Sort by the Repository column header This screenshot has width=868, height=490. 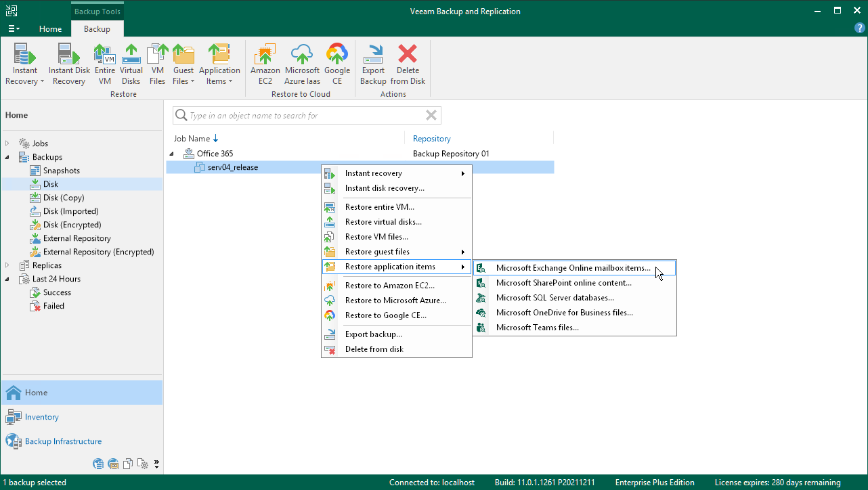pos(431,139)
